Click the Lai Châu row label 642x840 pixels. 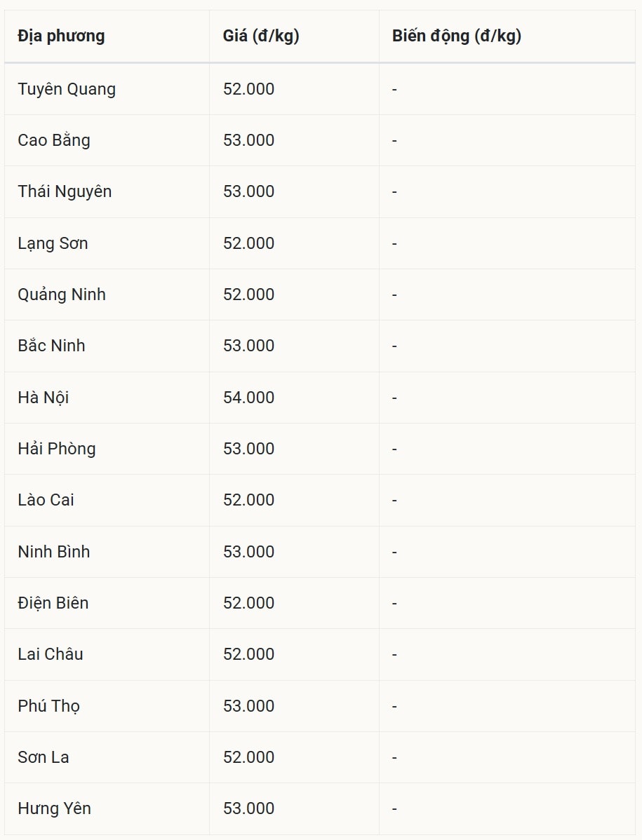(x=51, y=654)
